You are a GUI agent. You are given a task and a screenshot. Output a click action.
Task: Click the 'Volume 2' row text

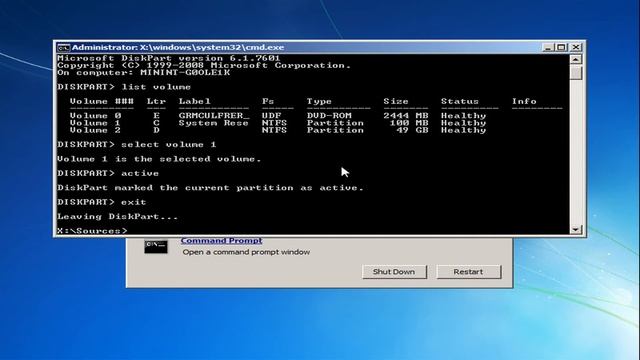(x=95, y=130)
